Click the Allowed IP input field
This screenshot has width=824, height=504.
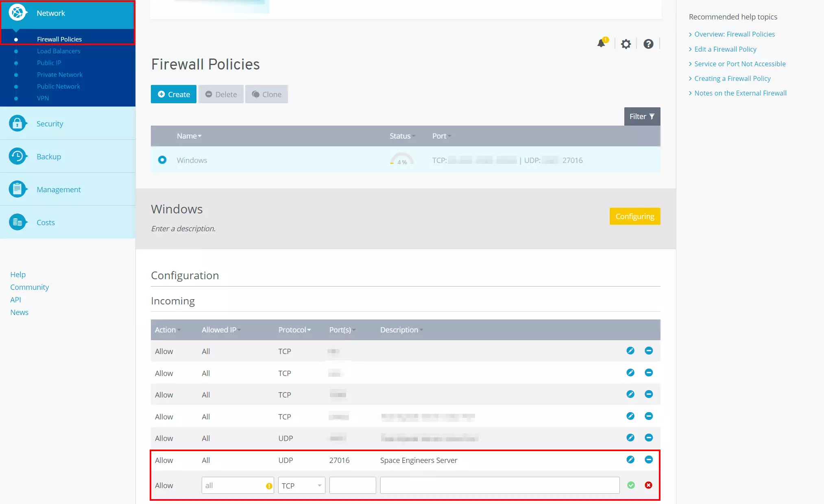tap(238, 485)
